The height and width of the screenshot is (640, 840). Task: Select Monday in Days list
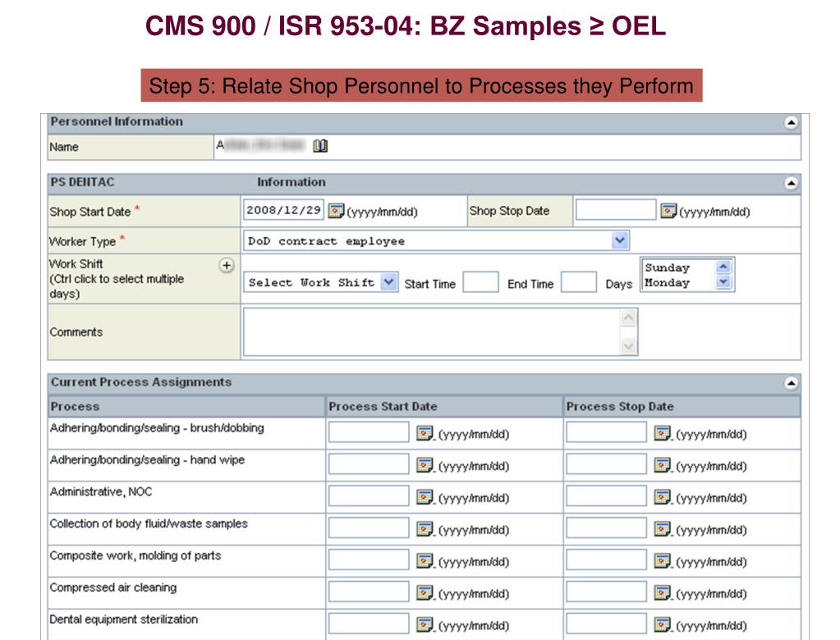[x=667, y=282]
